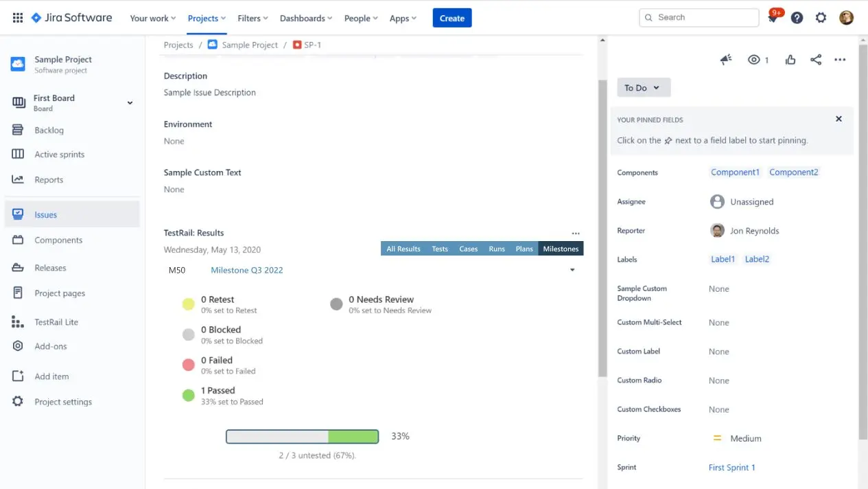The image size is (868, 489).
Task: Open Components in the sidebar
Action: click(x=72, y=240)
